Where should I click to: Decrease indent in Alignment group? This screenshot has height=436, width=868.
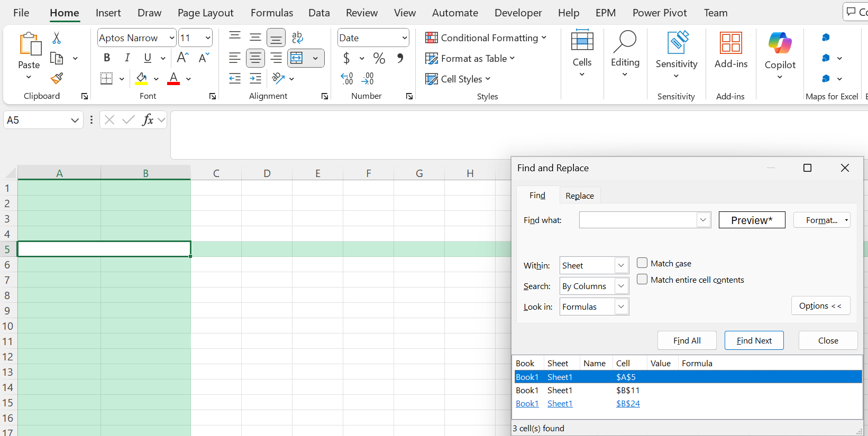(x=235, y=79)
